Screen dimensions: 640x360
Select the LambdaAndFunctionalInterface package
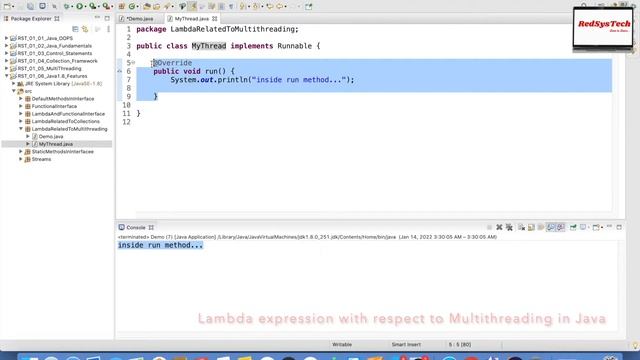point(68,114)
